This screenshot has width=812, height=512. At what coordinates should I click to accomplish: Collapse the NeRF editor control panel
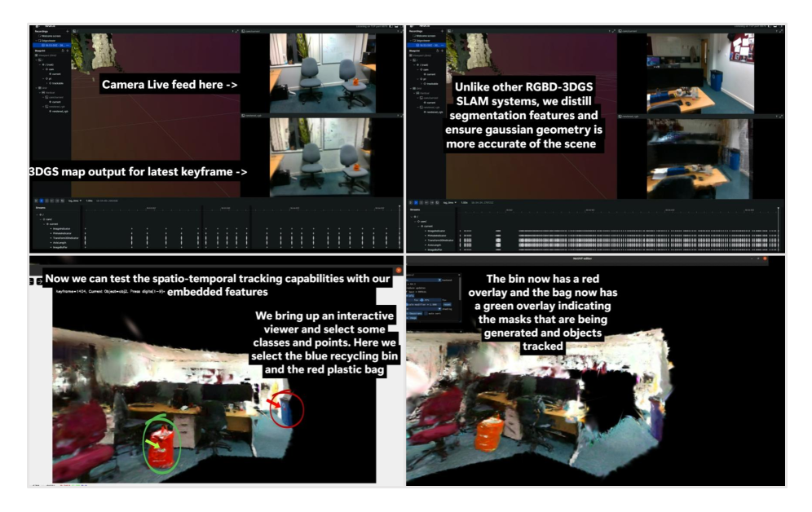coord(459,275)
